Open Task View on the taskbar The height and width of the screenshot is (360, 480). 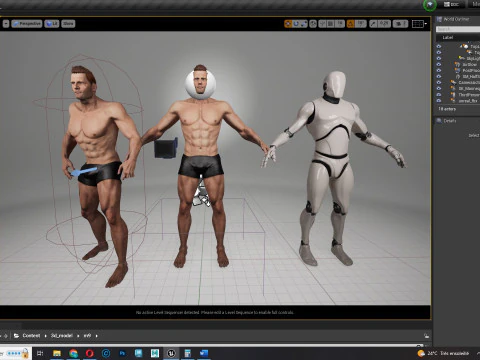[x=40, y=353]
